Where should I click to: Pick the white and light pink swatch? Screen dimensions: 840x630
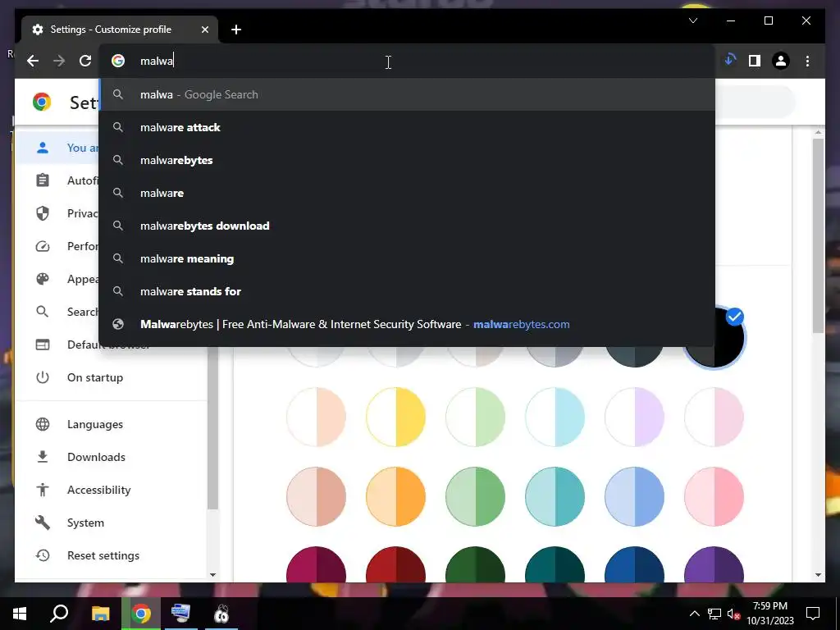(714, 417)
